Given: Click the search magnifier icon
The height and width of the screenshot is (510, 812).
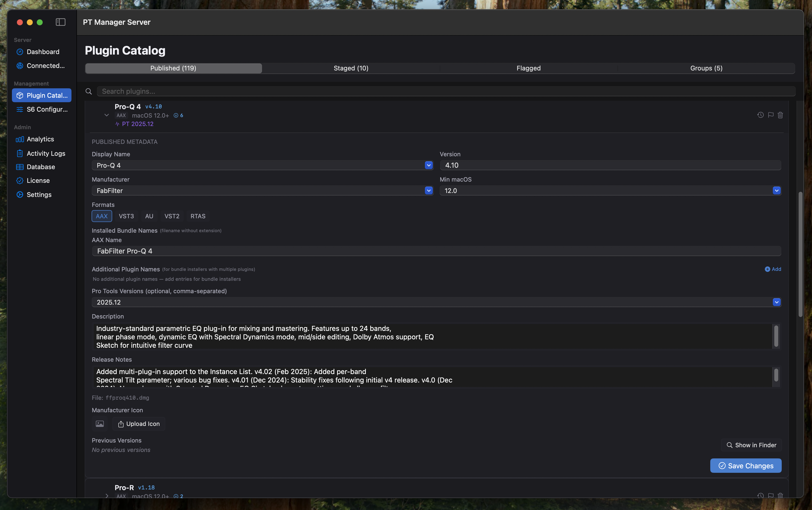Looking at the screenshot, I should point(89,91).
